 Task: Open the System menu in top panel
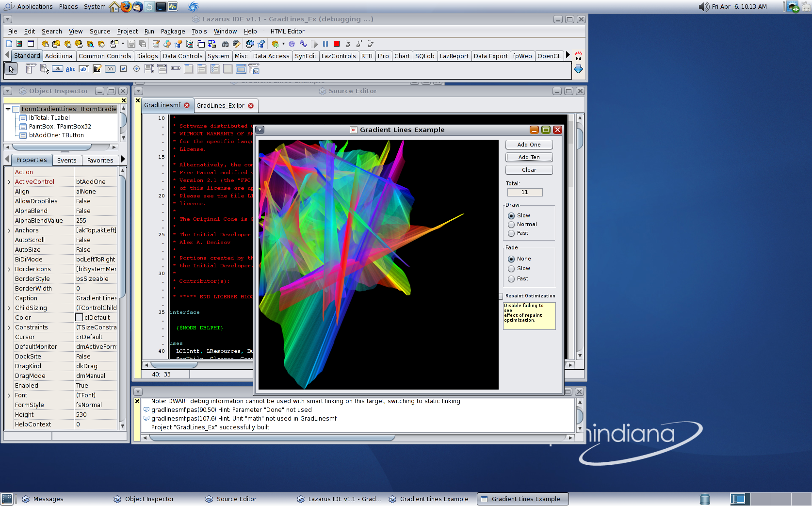coord(95,7)
